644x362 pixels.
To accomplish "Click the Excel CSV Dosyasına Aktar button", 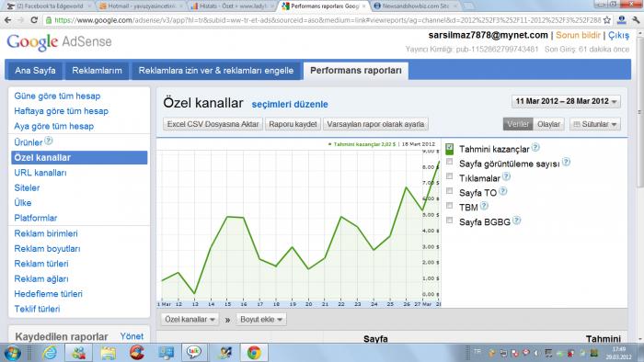I will click(x=213, y=124).
